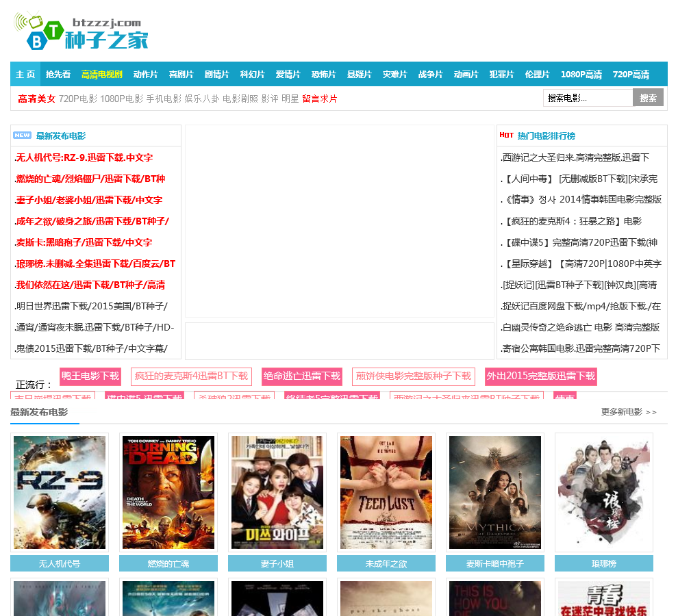Open the 720P电影 sub-nav link
The width and height of the screenshot is (678, 616).
point(78,99)
